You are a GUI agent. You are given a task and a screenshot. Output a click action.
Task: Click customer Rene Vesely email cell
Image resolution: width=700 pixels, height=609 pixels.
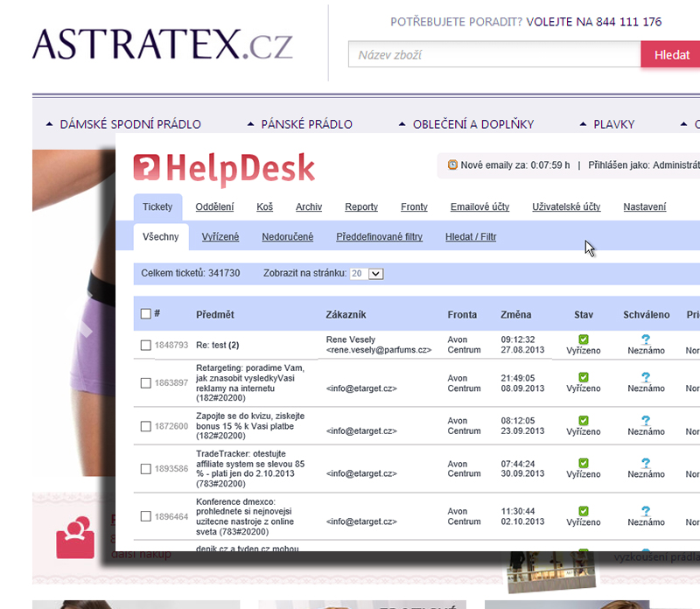click(x=379, y=345)
